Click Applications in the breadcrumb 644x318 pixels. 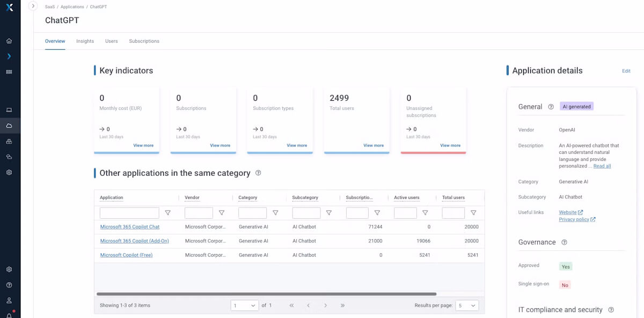click(x=72, y=7)
